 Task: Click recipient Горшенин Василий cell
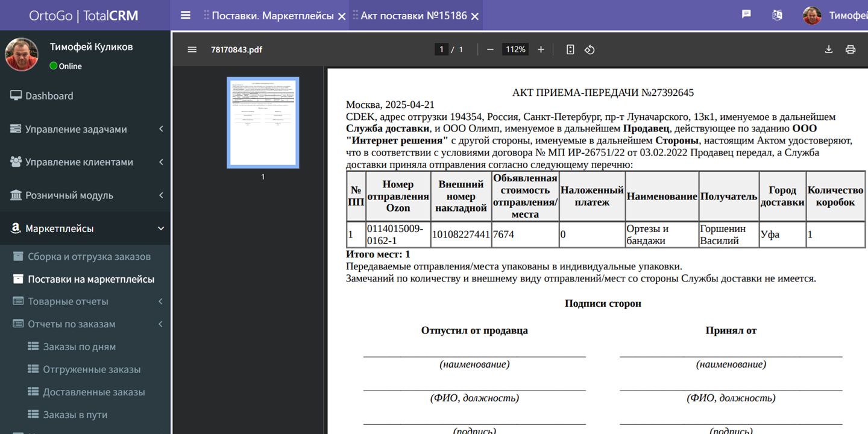click(729, 234)
